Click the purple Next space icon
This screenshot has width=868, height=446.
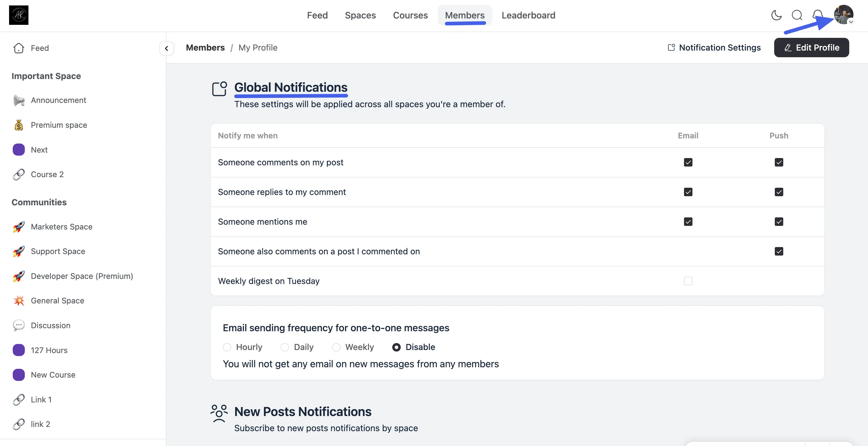pos(18,150)
